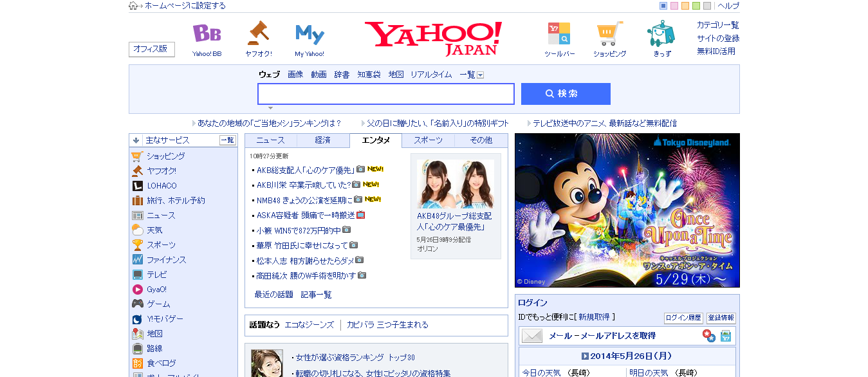
Task: Switch search to リアルタイム
Action: tap(431, 75)
